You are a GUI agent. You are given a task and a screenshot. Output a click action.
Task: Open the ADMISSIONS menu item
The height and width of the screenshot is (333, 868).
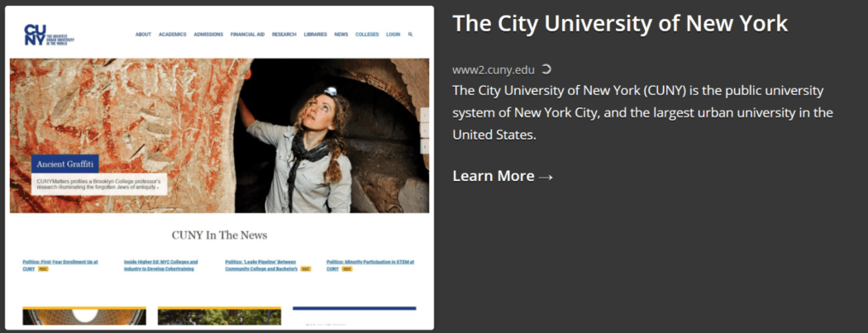[x=208, y=35]
